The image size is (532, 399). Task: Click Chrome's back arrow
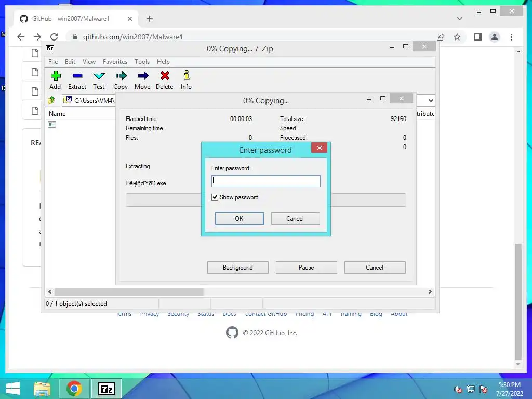coord(21,37)
